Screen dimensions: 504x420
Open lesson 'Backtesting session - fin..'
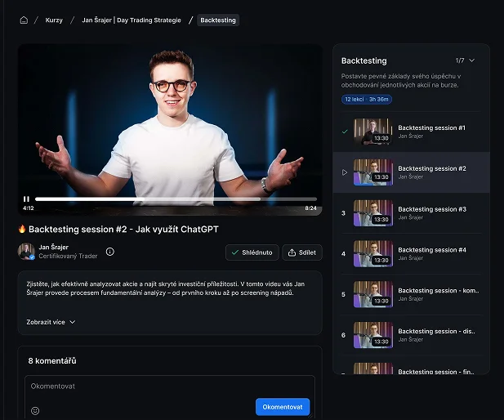tap(436, 372)
